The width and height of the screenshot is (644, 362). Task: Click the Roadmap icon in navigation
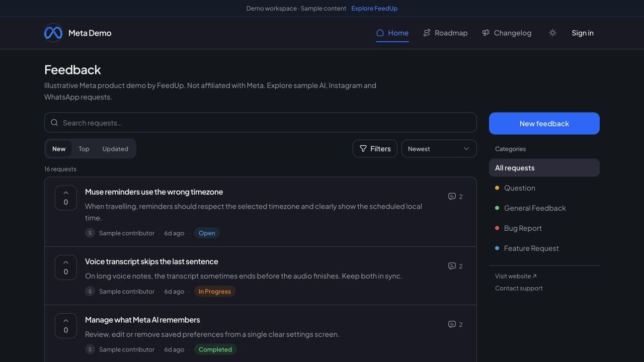(427, 33)
